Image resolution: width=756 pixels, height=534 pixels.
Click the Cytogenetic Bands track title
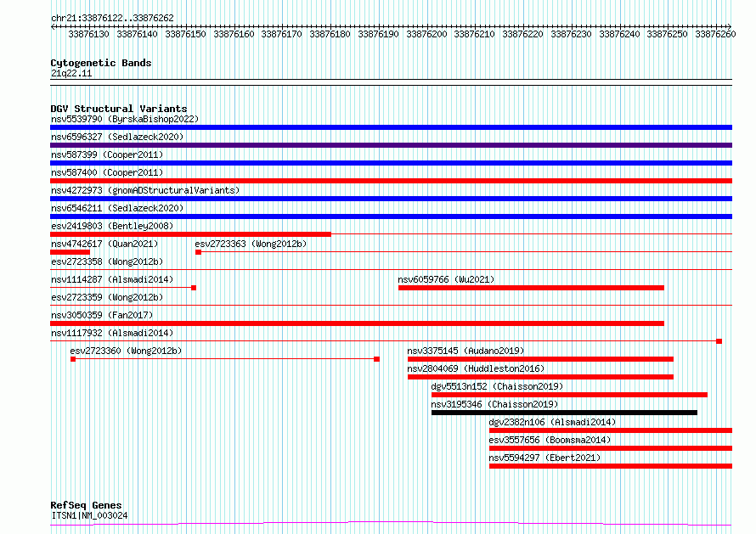[x=101, y=63]
